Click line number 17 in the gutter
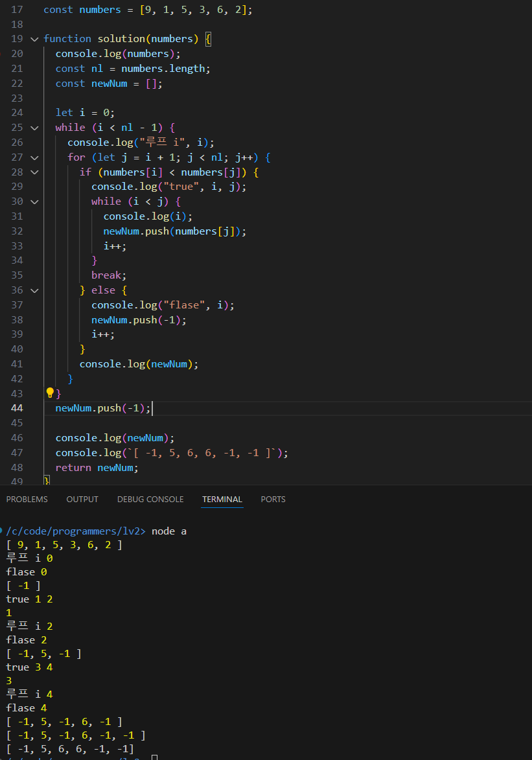This screenshot has width=532, height=760. tap(17, 10)
